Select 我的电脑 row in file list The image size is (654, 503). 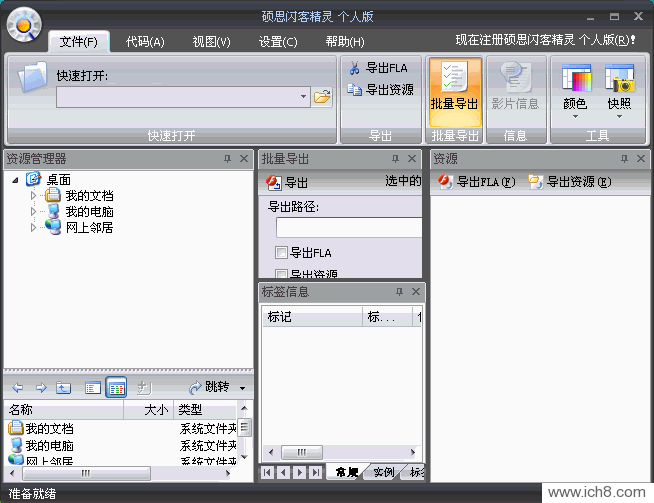pyautogui.click(x=122, y=445)
